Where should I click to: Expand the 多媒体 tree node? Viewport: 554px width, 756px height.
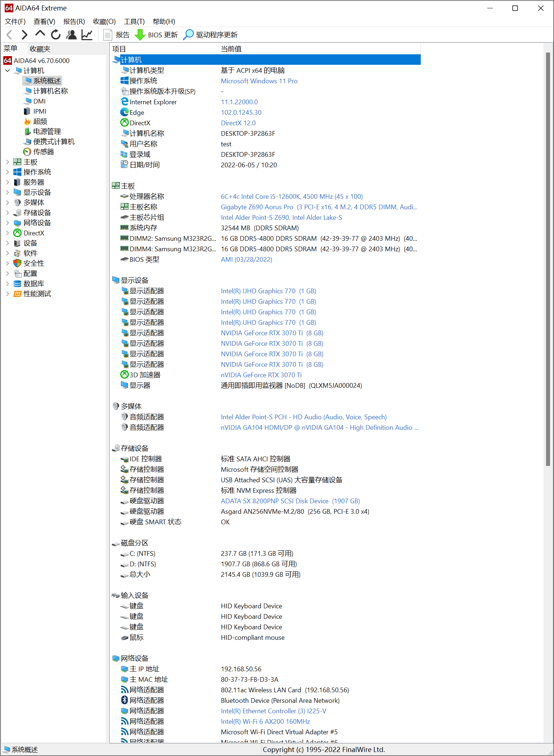tap(7, 202)
